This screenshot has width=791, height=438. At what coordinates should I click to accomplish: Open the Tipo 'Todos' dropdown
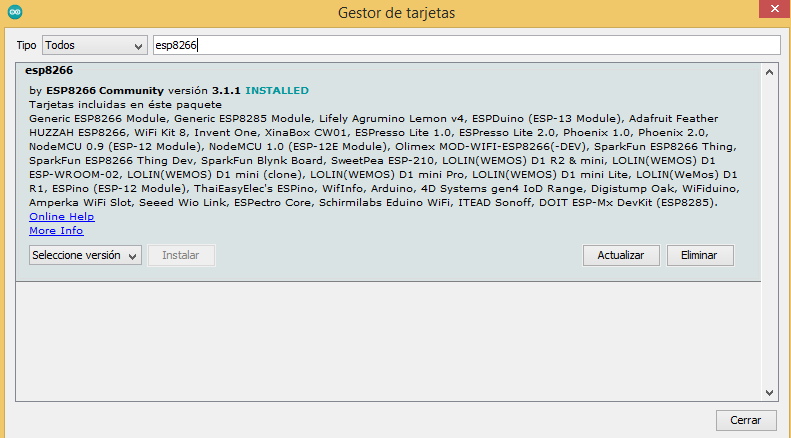pyautogui.click(x=95, y=45)
